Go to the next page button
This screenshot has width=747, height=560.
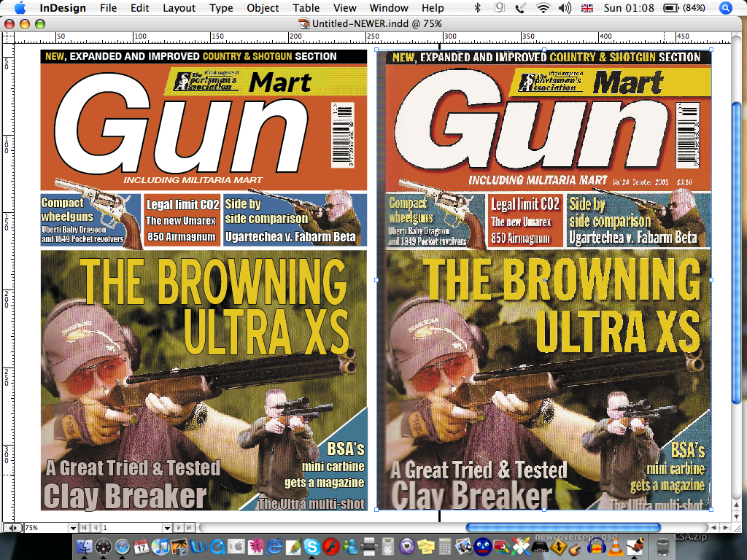(x=179, y=528)
